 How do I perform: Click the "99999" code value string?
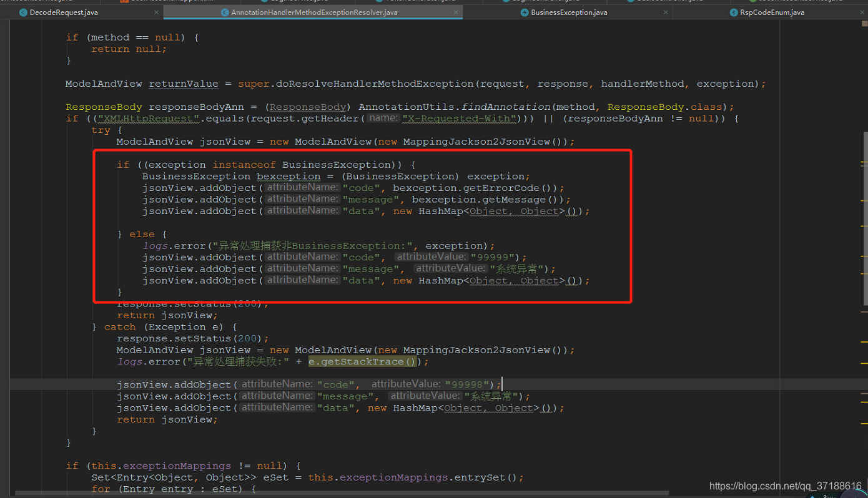point(493,257)
